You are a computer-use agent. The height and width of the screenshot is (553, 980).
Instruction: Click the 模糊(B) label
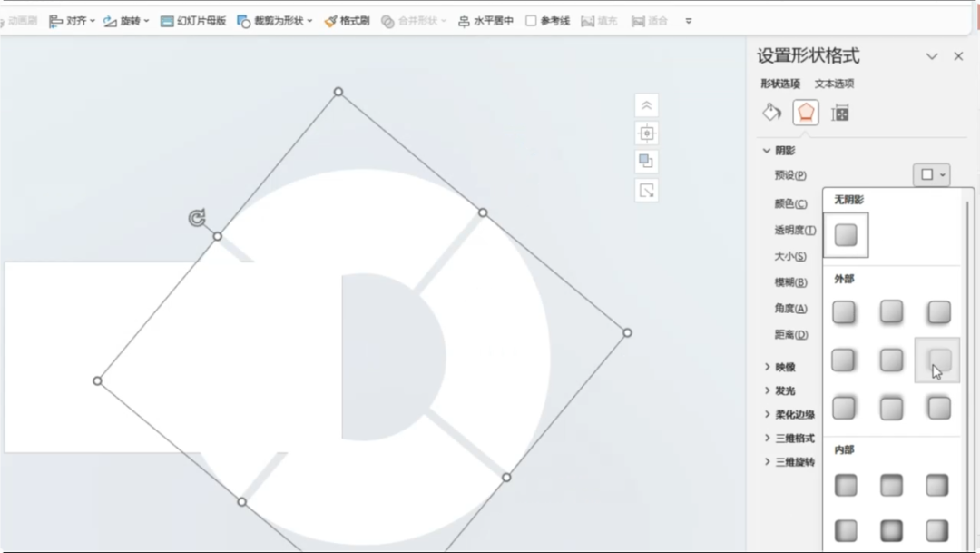(790, 282)
